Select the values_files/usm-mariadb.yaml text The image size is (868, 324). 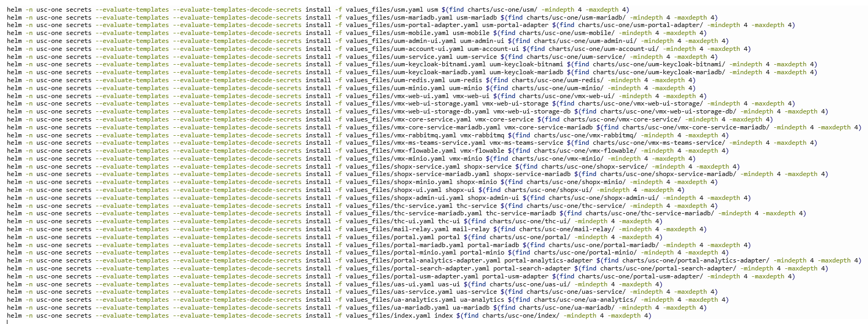coord(399,17)
